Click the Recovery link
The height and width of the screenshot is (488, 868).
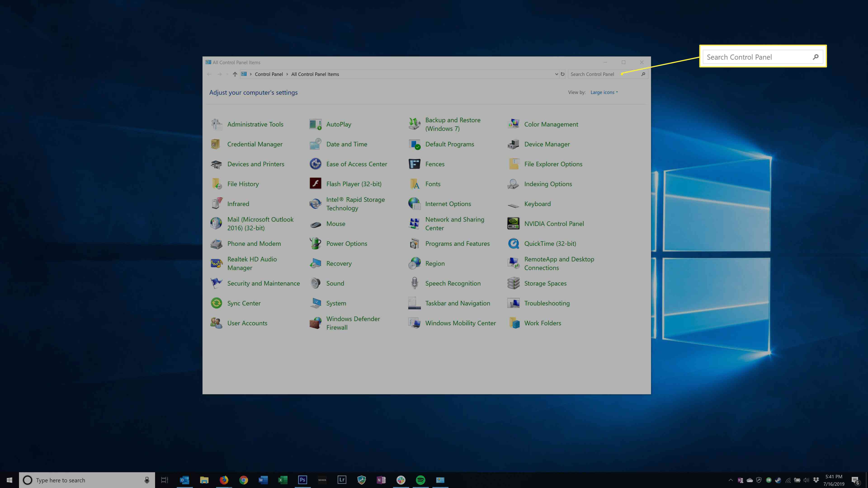click(x=339, y=263)
